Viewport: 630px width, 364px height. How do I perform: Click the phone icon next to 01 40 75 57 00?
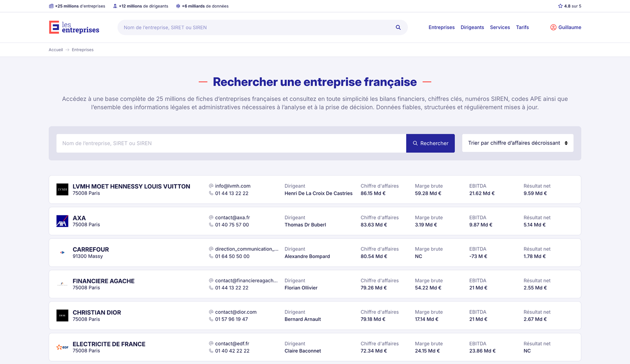click(x=211, y=225)
